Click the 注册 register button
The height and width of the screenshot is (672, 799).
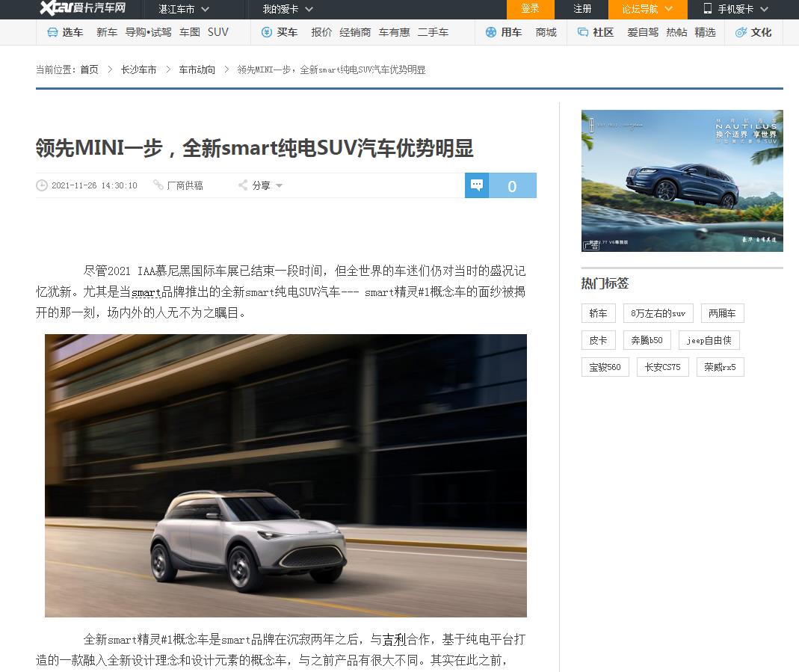tap(582, 9)
